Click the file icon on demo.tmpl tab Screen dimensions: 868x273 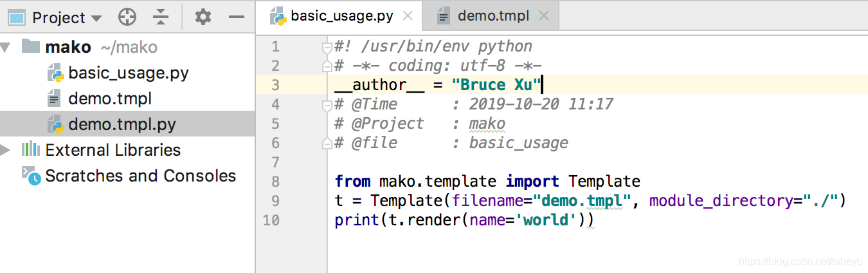coord(444,16)
